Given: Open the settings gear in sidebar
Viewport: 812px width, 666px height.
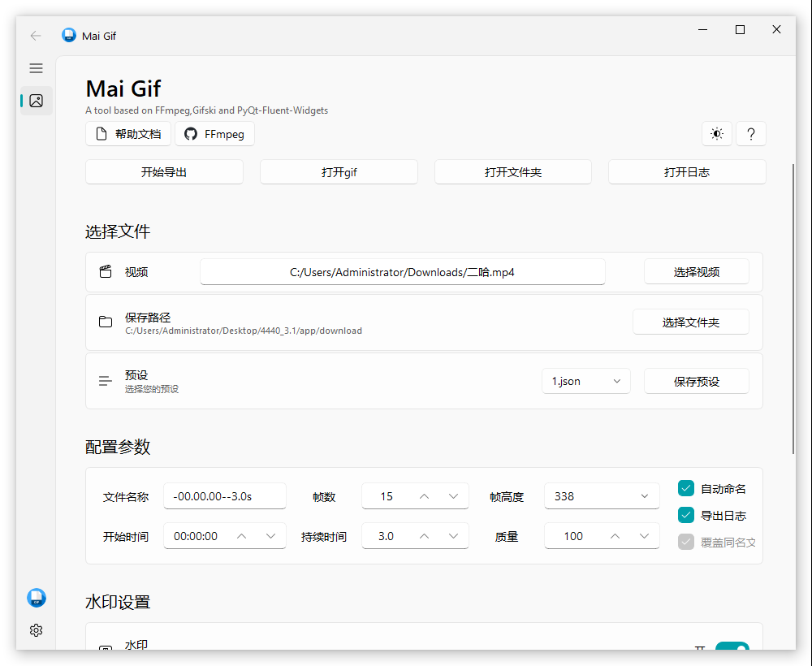Looking at the screenshot, I should click(x=36, y=630).
